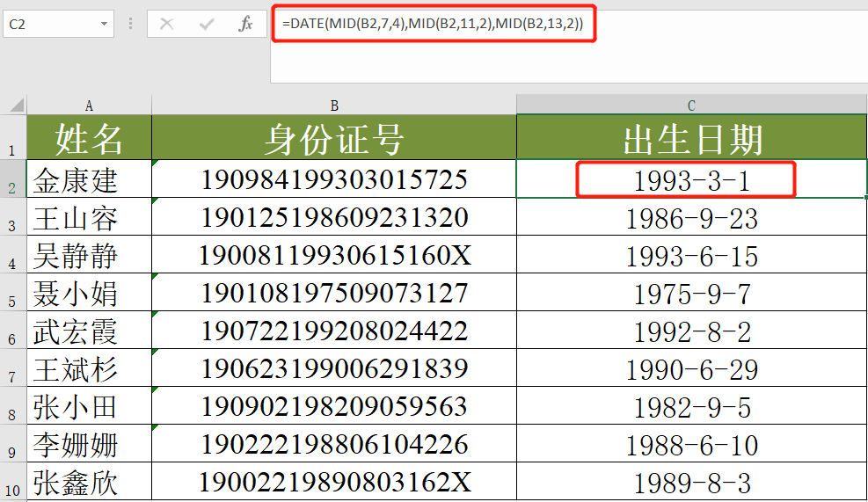Select the name cell 武宏霞
Image resolution: width=868 pixels, height=502 pixels.
coord(89,330)
